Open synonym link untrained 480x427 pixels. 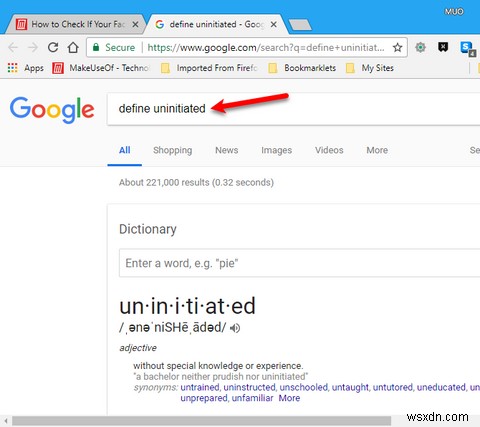click(200, 387)
